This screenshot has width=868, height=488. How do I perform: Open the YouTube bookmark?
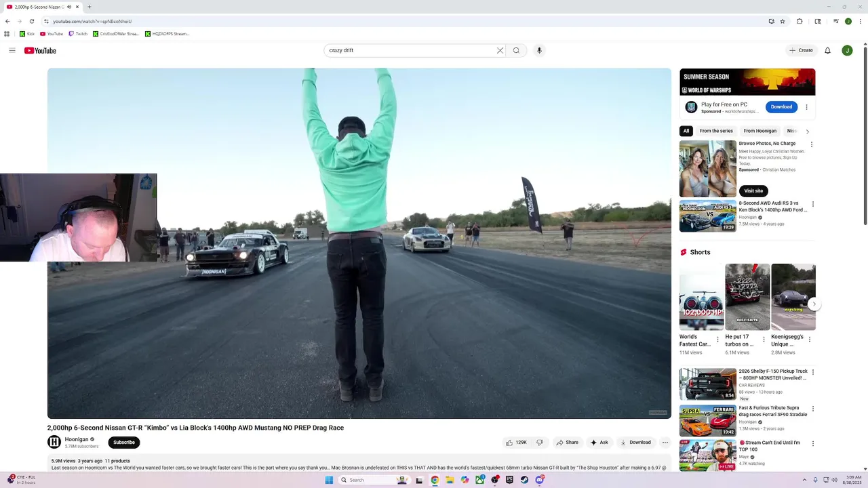(x=52, y=34)
